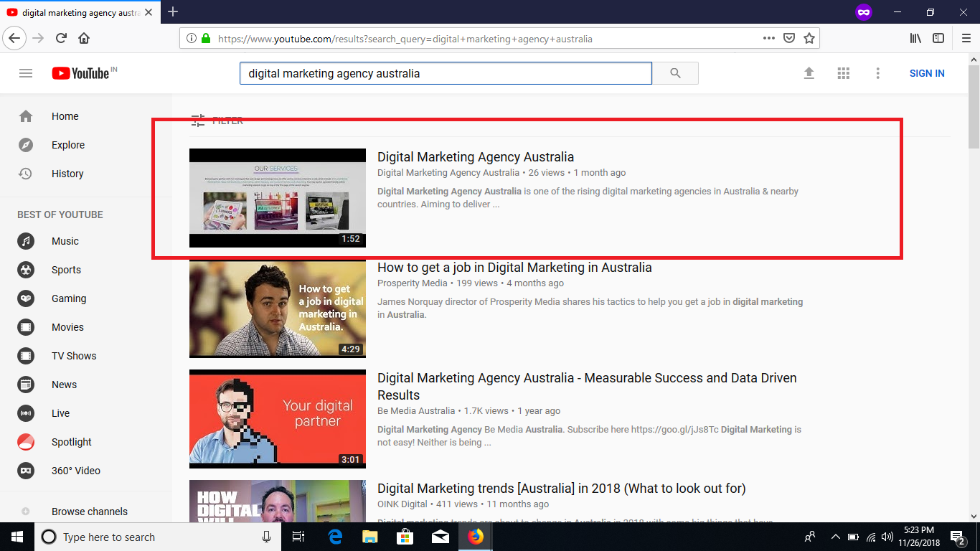Click the SIGN IN link
The width and height of the screenshot is (980, 551).
click(x=926, y=73)
